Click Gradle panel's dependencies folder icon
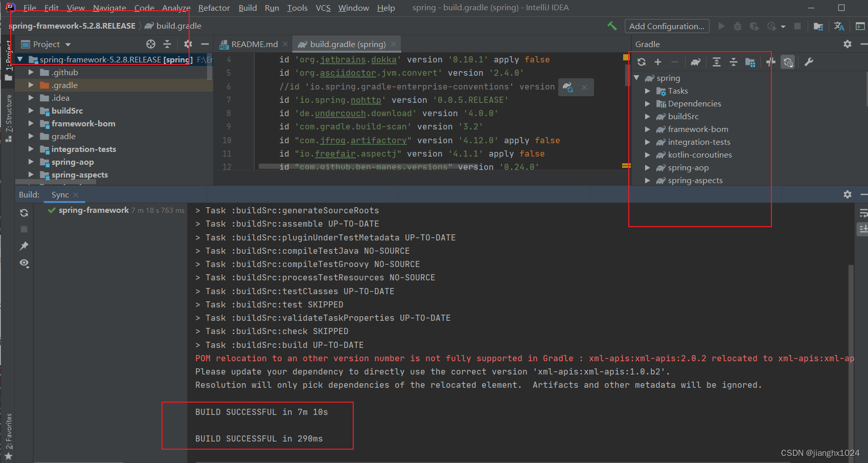Screen dimensions: 868x463 pyautogui.click(x=750, y=62)
